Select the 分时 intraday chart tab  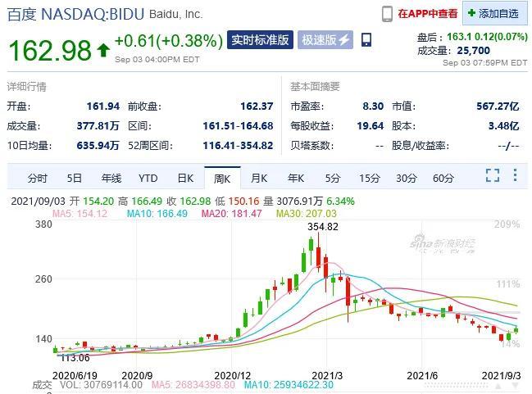tap(38, 178)
